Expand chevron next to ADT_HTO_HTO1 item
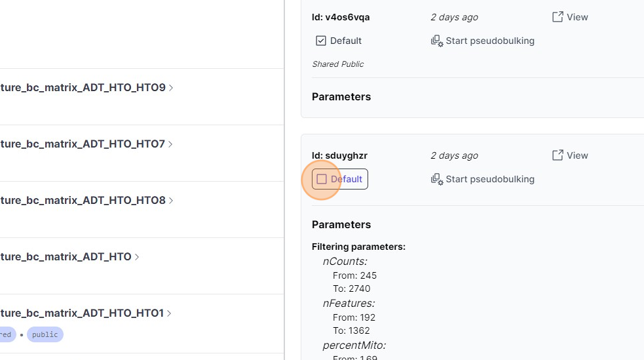Viewport: 644px width, 360px height. coord(169,313)
